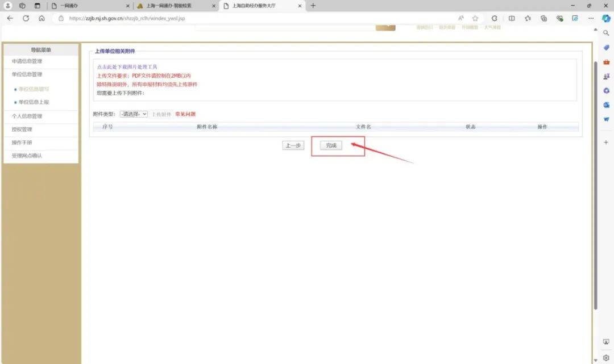
Task: Open the Copilot icon in Edge
Action: (x=606, y=18)
